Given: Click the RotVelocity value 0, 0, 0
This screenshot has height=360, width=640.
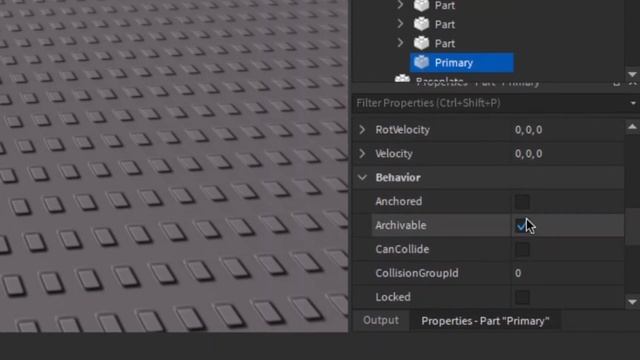Looking at the screenshot, I should 529,130.
